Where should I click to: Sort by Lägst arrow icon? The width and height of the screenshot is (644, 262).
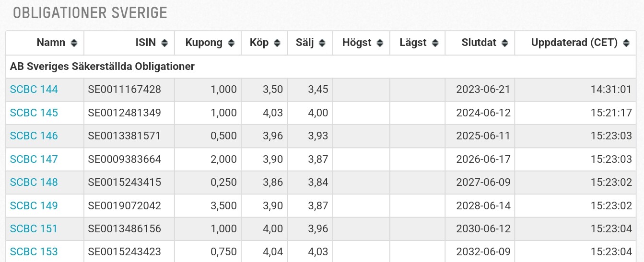click(x=435, y=43)
